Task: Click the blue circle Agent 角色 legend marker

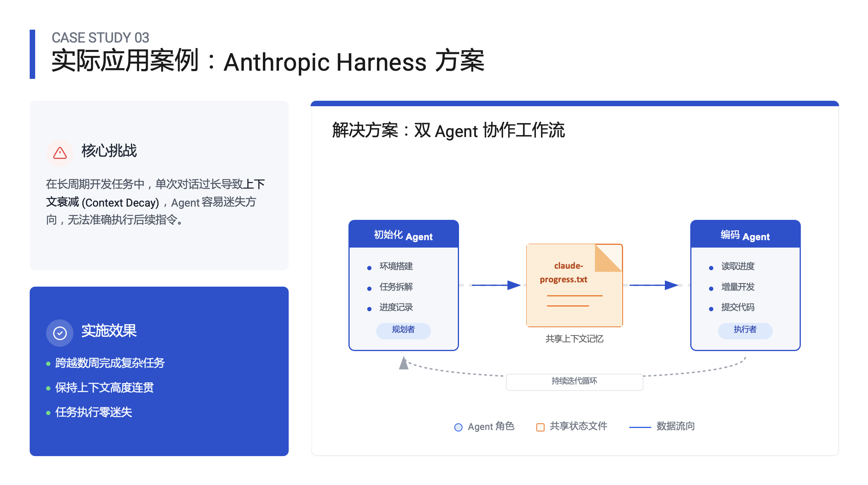Action: (x=458, y=427)
